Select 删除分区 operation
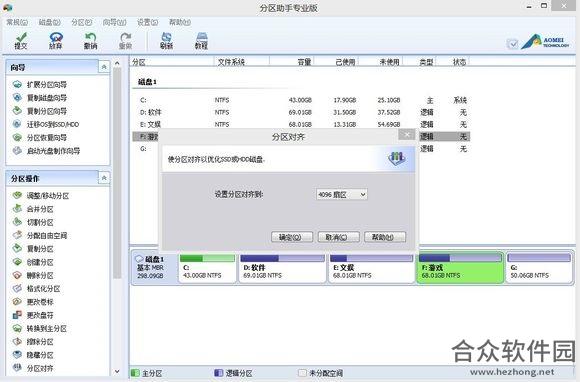 pos(33,275)
